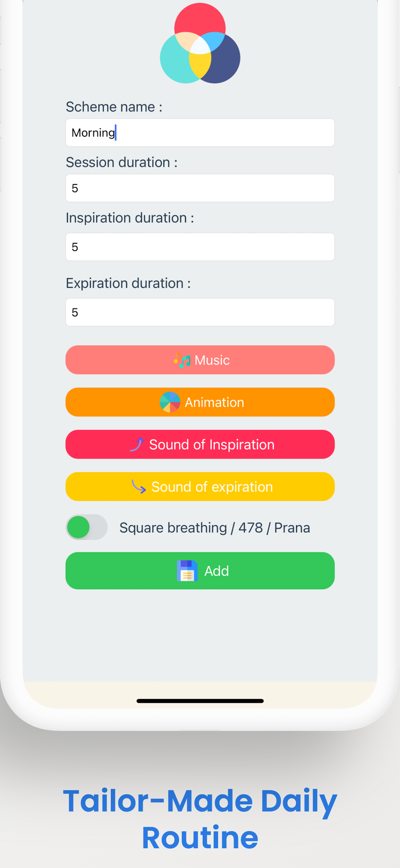Viewport: 400px width, 868px height.
Task: Click the downward arrow icon for Sound of expiration
Action: click(139, 486)
